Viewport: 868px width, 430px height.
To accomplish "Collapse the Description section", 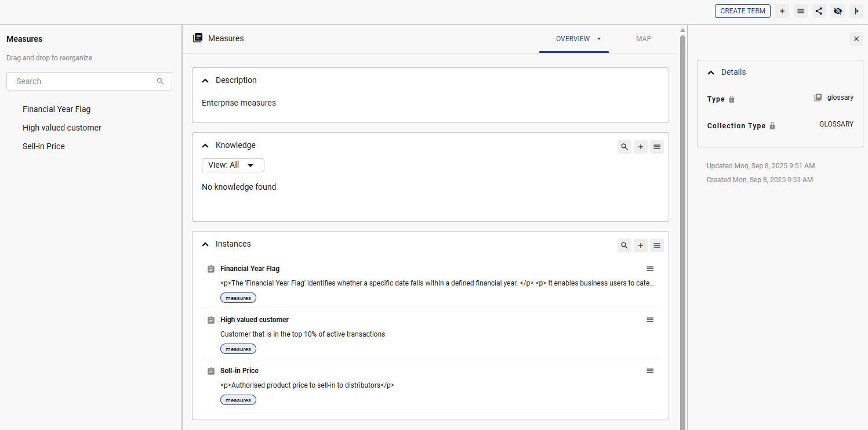I will (205, 81).
